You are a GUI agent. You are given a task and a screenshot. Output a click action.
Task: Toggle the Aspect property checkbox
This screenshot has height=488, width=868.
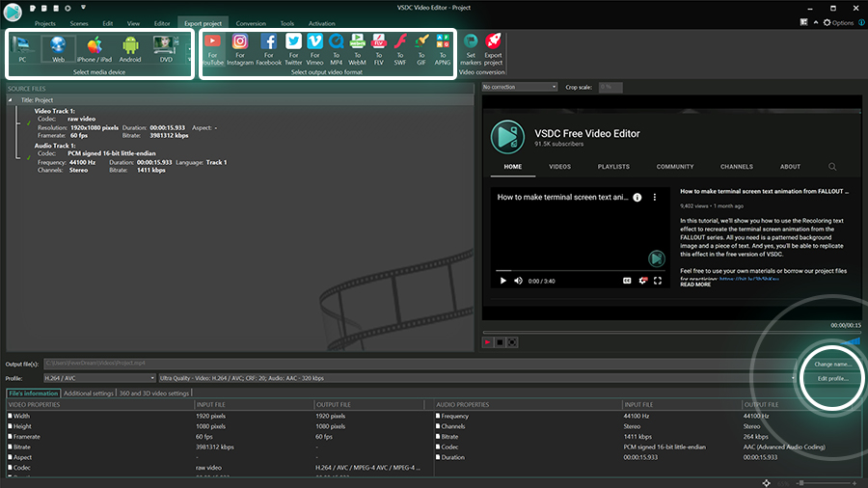pyautogui.click(x=10, y=457)
